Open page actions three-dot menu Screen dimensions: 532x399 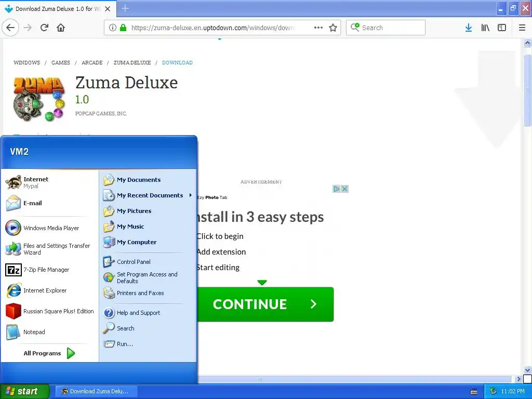(x=318, y=28)
